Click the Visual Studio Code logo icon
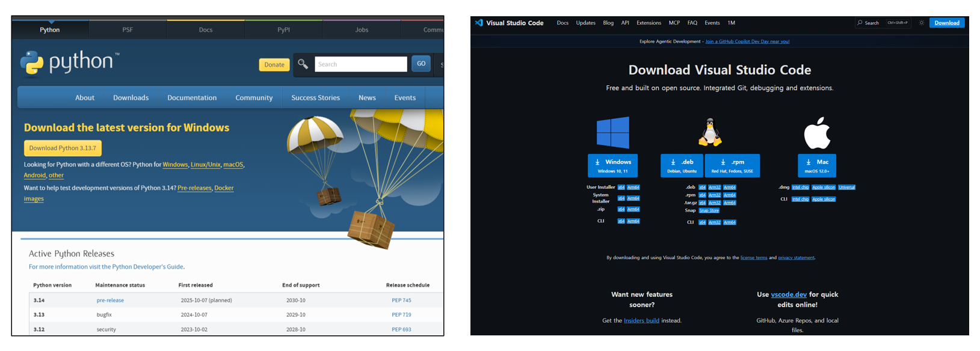The height and width of the screenshot is (351, 980). point(479,23)
